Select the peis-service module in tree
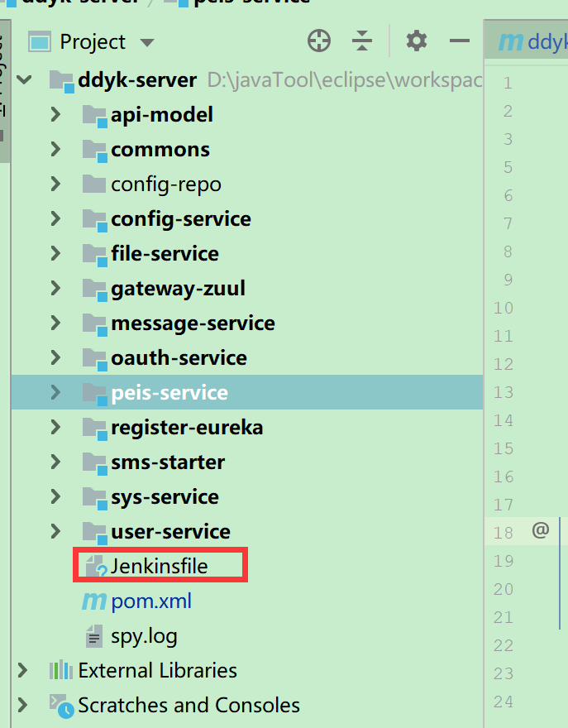Screen dimensions: 568x728 (x=169, y=393)
